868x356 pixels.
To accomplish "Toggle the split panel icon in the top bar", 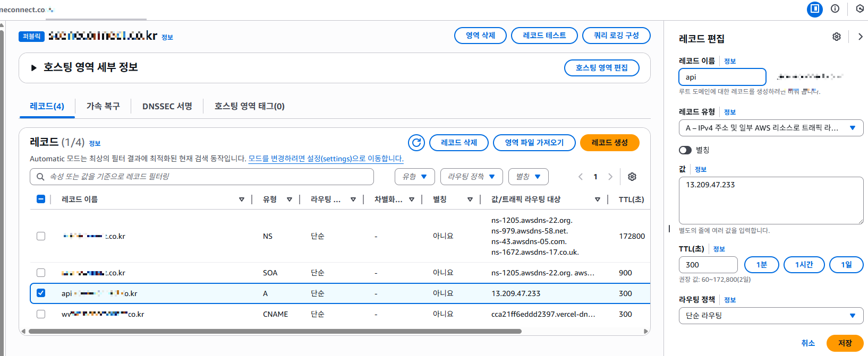I will (x=815, y=8).
